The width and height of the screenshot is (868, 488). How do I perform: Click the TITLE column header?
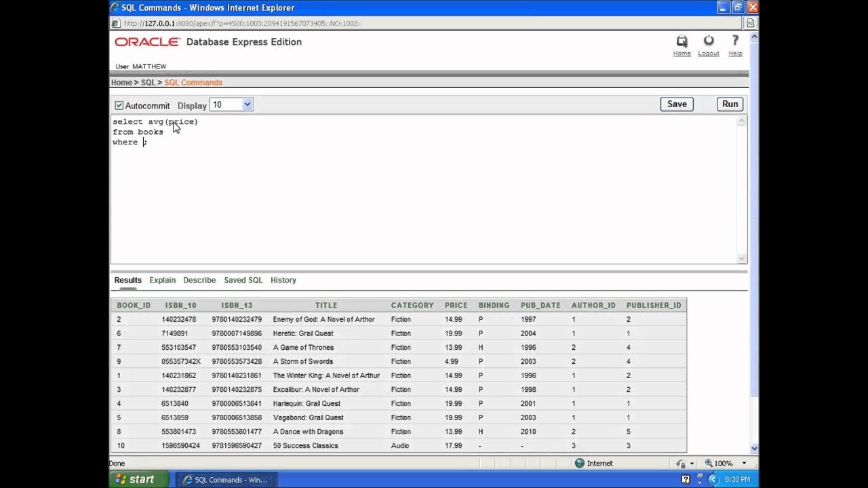326,305
